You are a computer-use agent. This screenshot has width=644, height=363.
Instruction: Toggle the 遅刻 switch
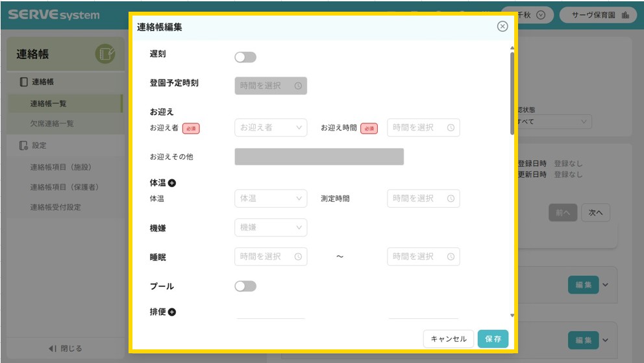click(x=245, y=57)
